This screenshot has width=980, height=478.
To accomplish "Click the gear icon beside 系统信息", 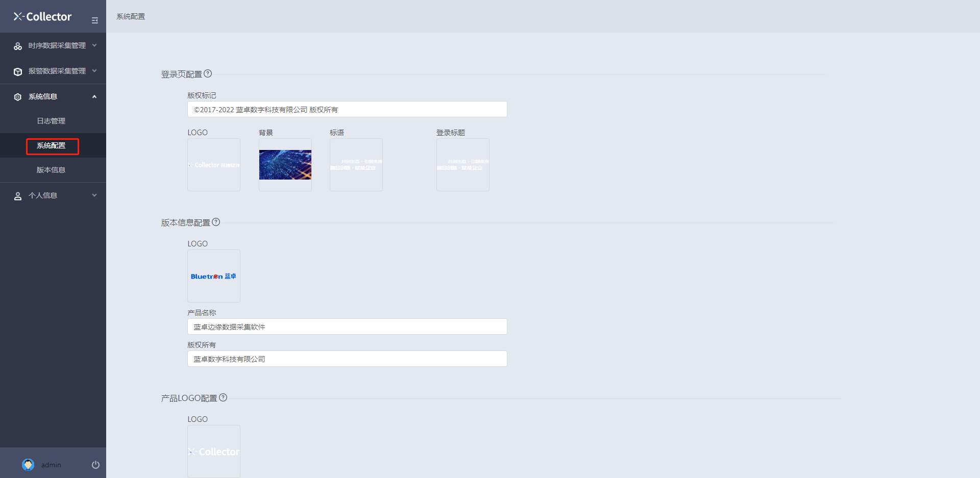I will pyautogui.click(x=18, y=97).
